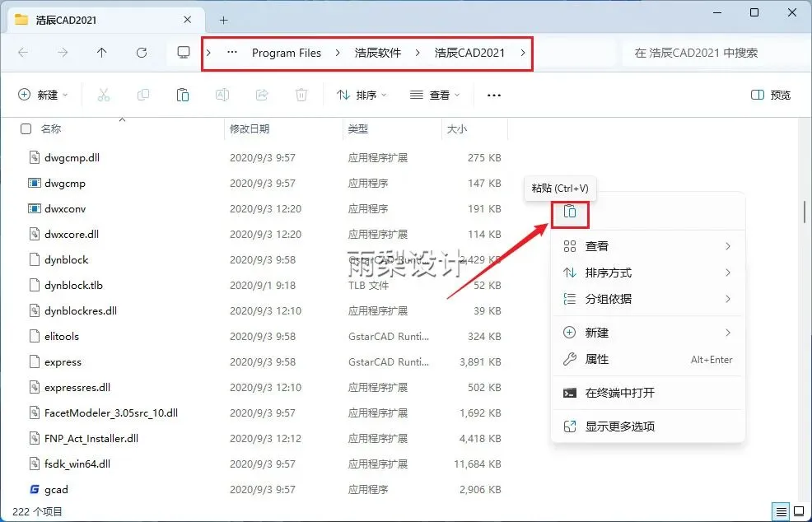The height and width of the screenshot is (522, 812).
Task: Expand chevron after 浩辰软件 in path
Action: pyautogui.click(x=418, y=53)
